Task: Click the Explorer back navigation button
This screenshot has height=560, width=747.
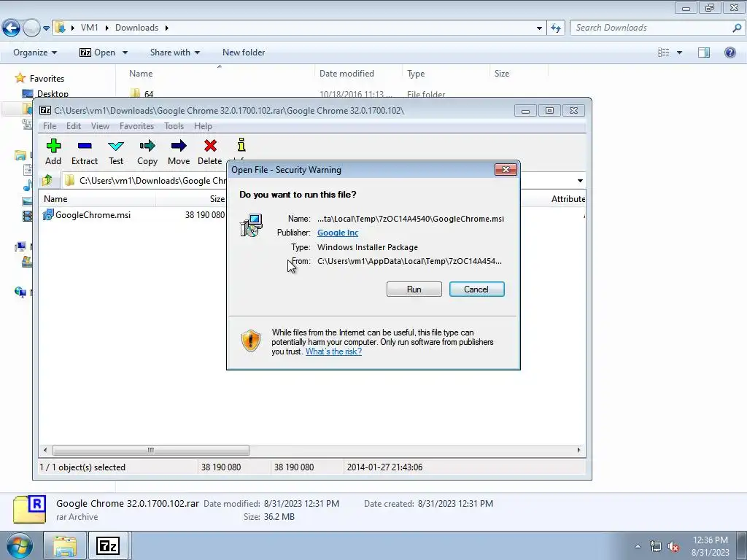Action: pyautogui.click(x=12, y=28)
